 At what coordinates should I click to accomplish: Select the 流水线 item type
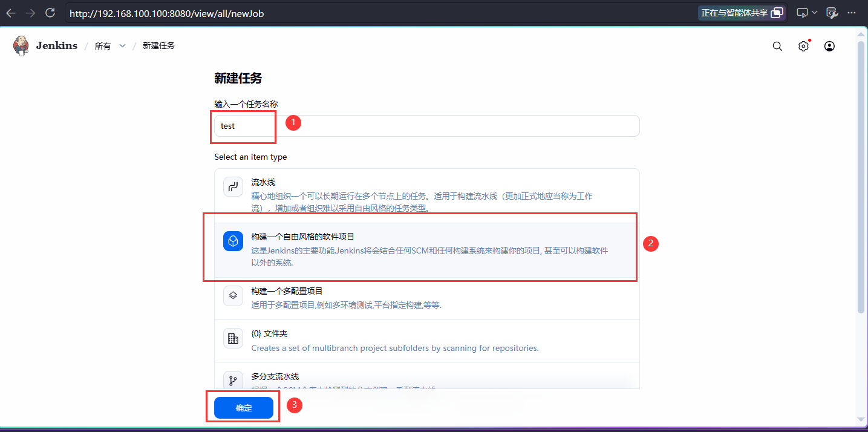pos(427,195)
